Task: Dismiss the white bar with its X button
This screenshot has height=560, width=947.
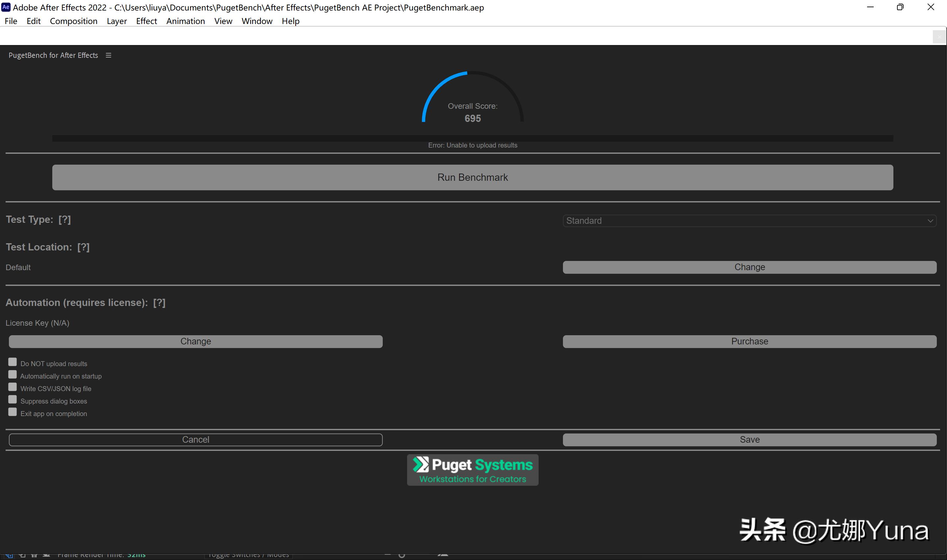Action: pyautogui.click(x=939, y=37)
